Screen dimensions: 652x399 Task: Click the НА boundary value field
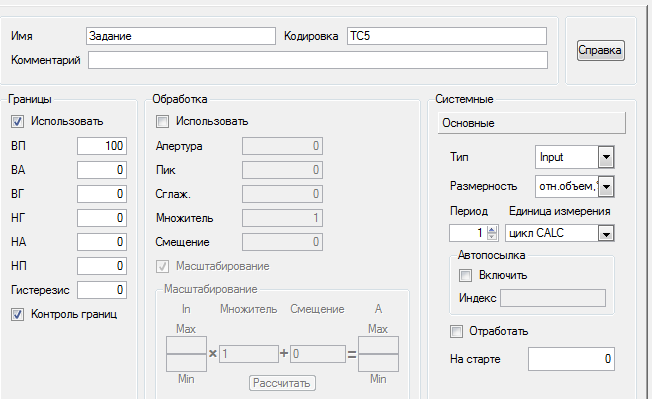pos(102,242)
